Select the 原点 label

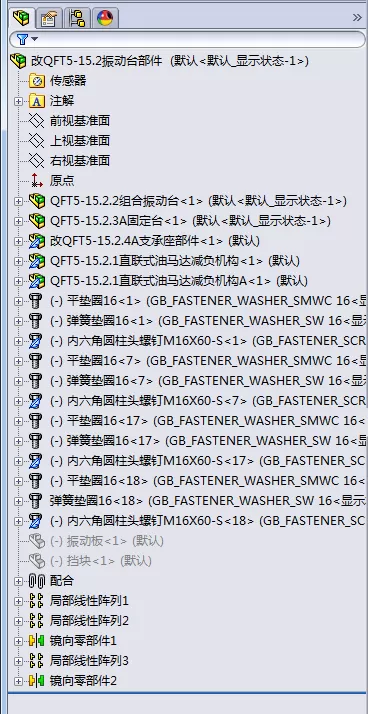pyautogui.click(x=62, y=180)
